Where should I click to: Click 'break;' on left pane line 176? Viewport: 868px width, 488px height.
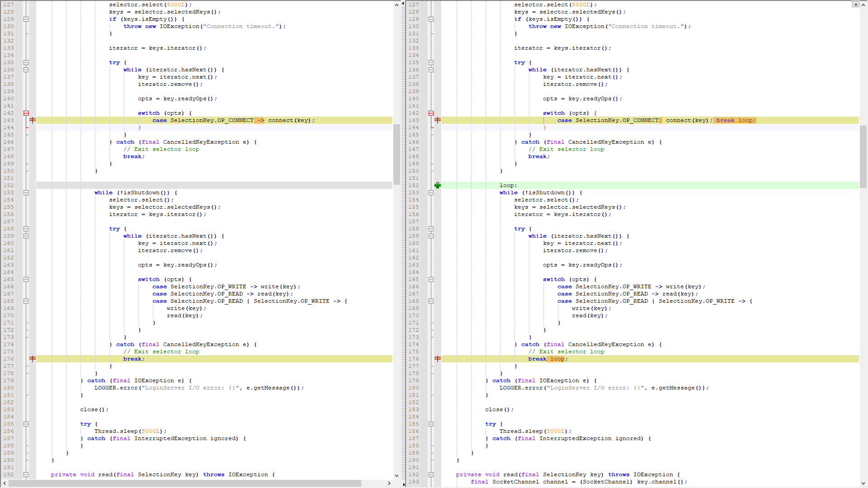pyautogui.click(x=134, y=359)
